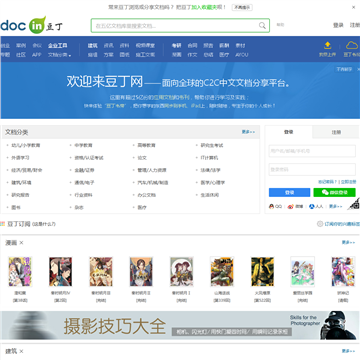Show more login options link

(336, 207)
